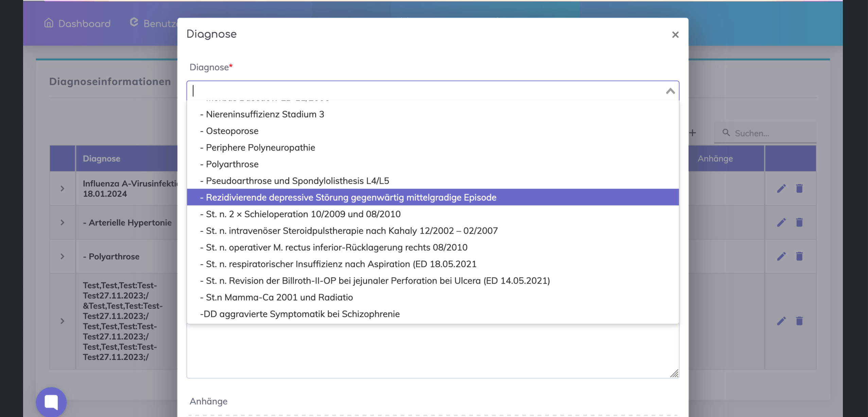Expand the Arterielle Hypertonie row details
Screen dimensions: 868x417
pyautogui.click(x=62, y=222)
